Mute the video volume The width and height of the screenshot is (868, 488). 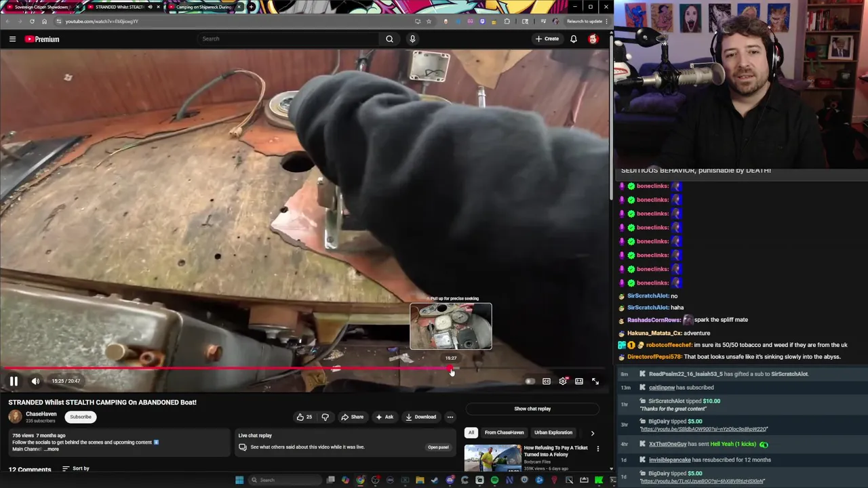[35, 382]
